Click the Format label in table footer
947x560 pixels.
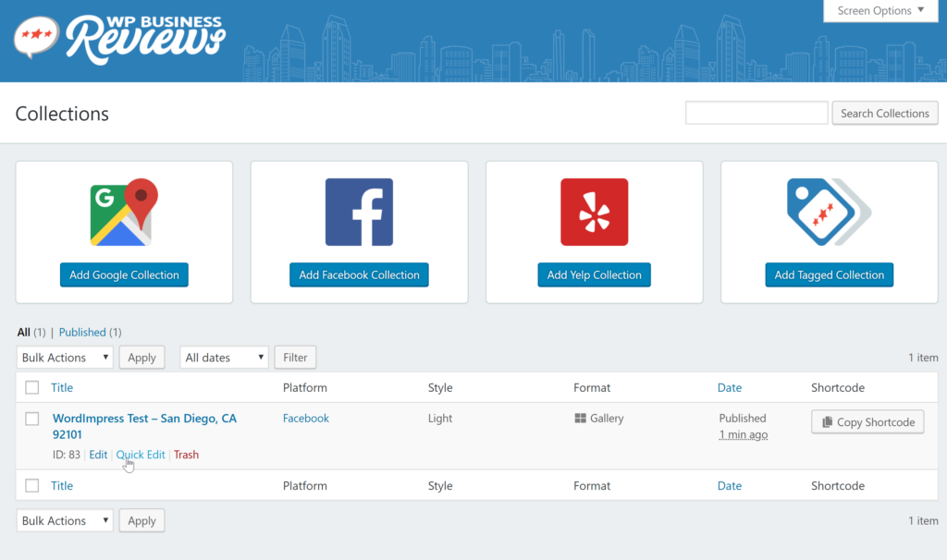(x=592, y=486)
